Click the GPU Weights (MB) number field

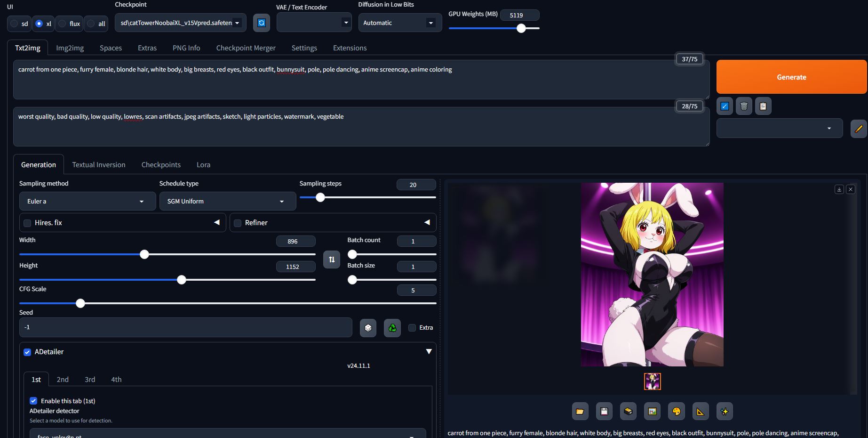click(519, 15)
